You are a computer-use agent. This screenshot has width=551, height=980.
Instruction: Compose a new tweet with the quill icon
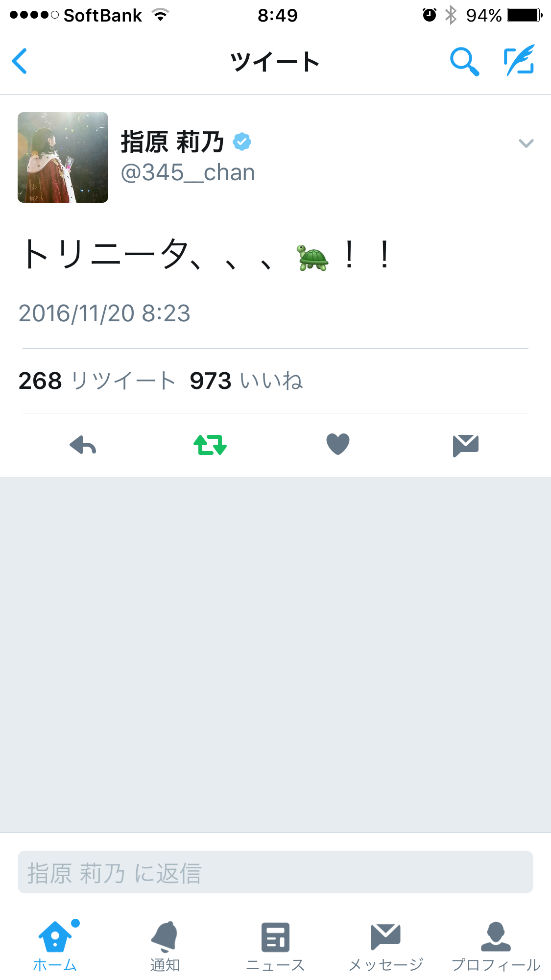click(520, 60)
